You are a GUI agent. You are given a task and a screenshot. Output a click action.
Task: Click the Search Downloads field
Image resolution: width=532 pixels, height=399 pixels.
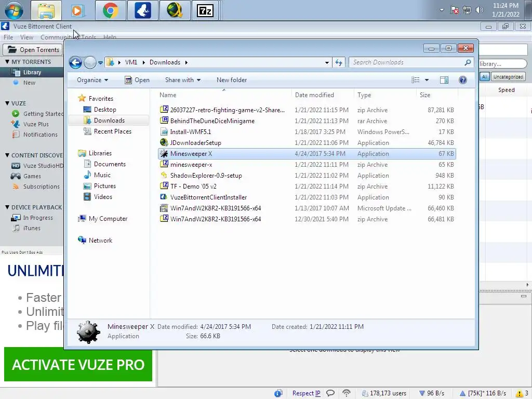(x=411, y=62)
